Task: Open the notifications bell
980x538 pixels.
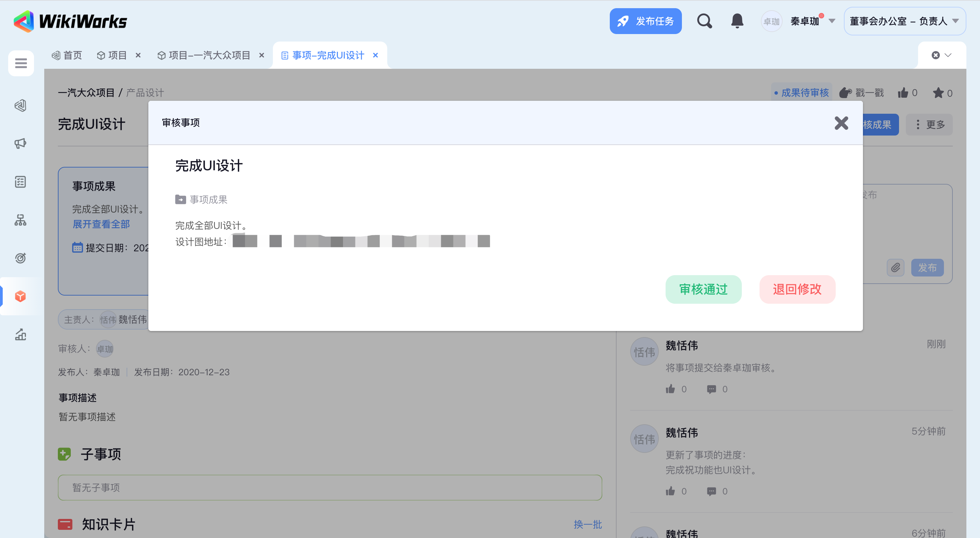Action: click(737, 21)
